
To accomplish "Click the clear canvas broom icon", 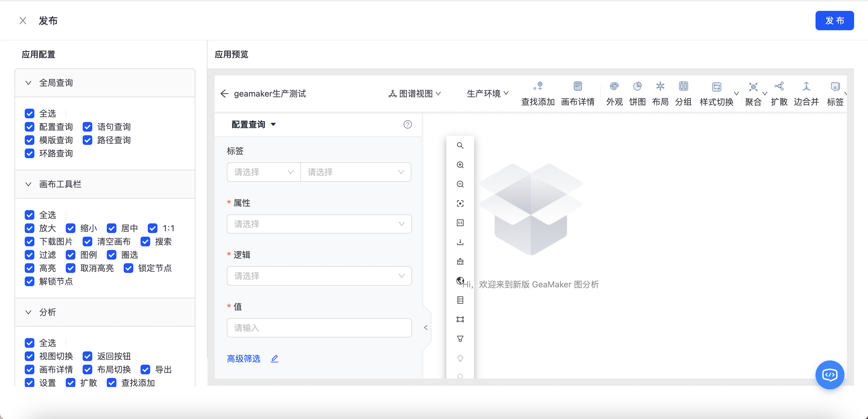I will [x=460, y=261].
